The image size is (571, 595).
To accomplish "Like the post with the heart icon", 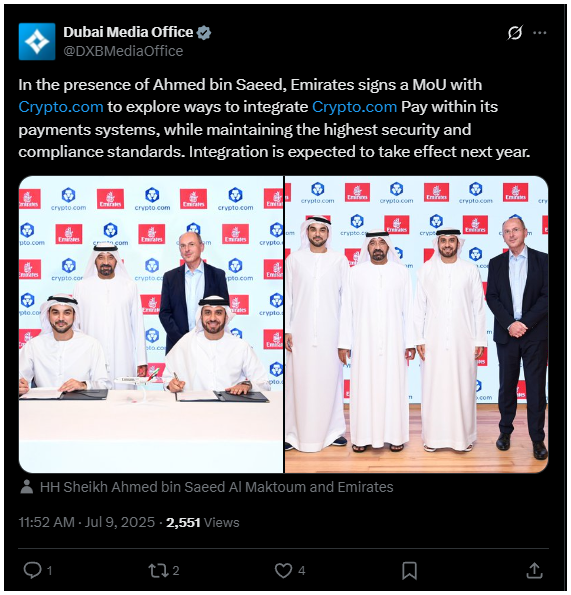I will pos(283,570).
